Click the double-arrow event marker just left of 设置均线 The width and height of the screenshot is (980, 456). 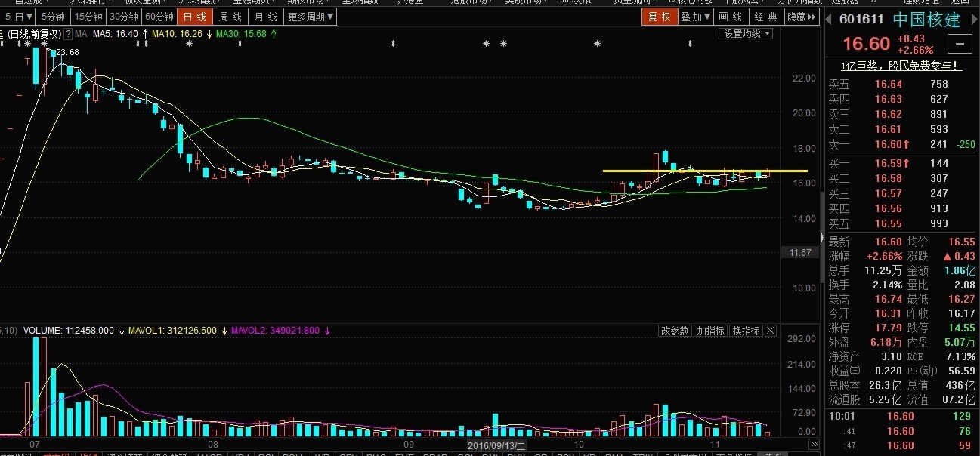(x=691, y=45)
